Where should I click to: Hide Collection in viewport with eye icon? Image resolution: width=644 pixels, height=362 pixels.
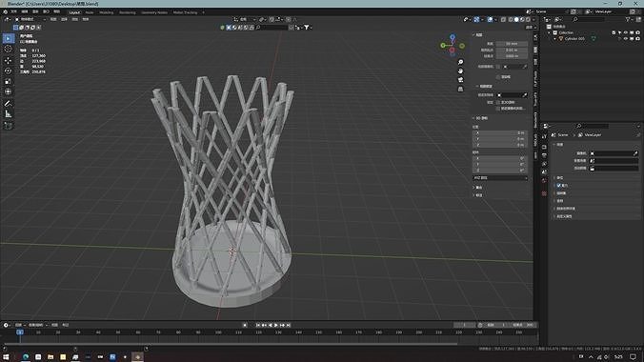[626, 32]
